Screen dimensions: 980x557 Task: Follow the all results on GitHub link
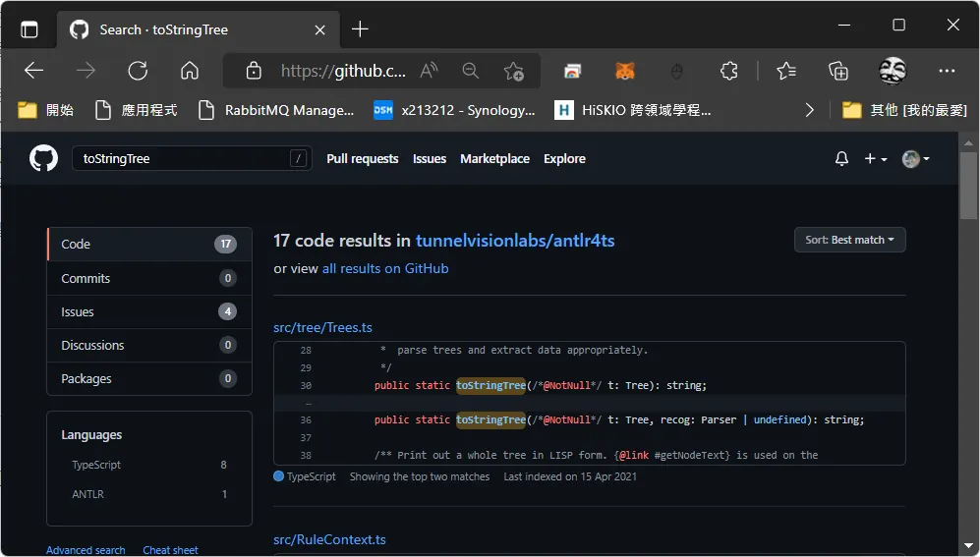pyautogui.click(x=385, y=268)
